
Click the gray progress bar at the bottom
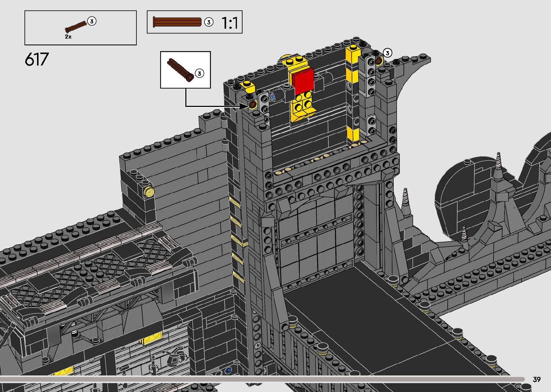pos(262,379)
